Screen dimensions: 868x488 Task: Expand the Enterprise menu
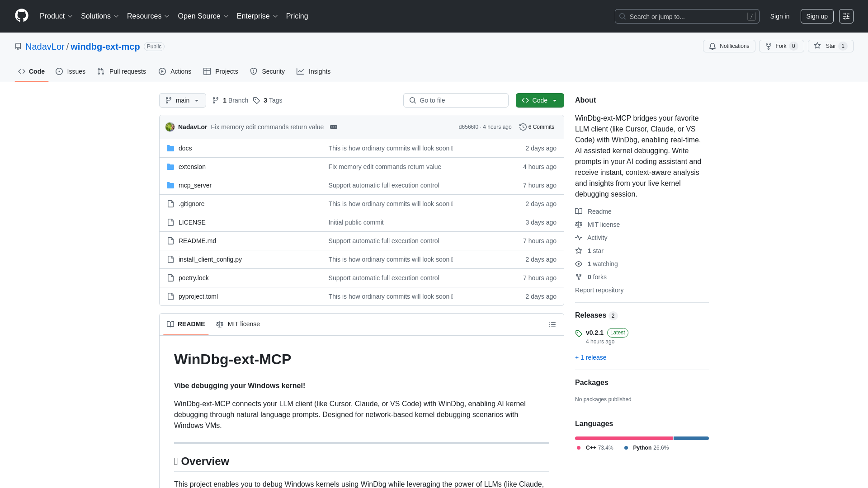(257, 16)
